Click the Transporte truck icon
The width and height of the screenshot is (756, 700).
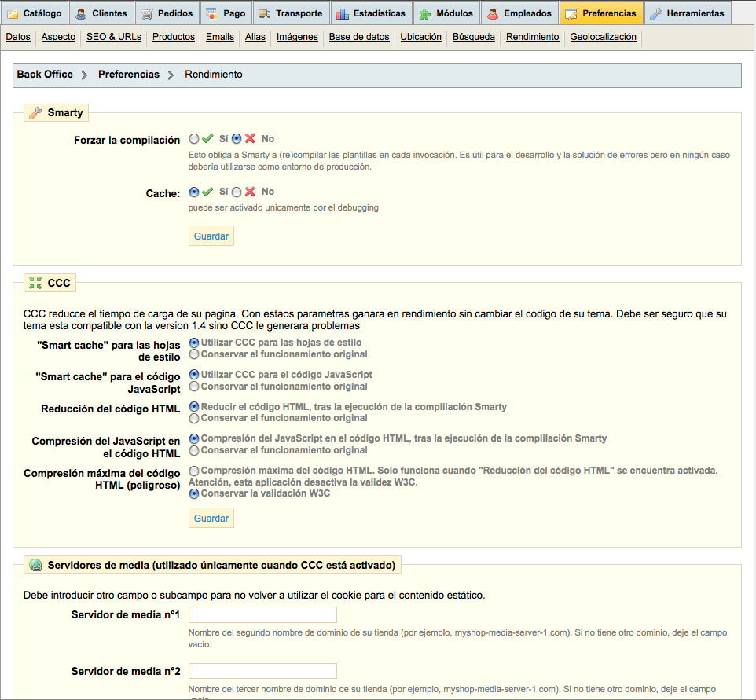[265, 13]
